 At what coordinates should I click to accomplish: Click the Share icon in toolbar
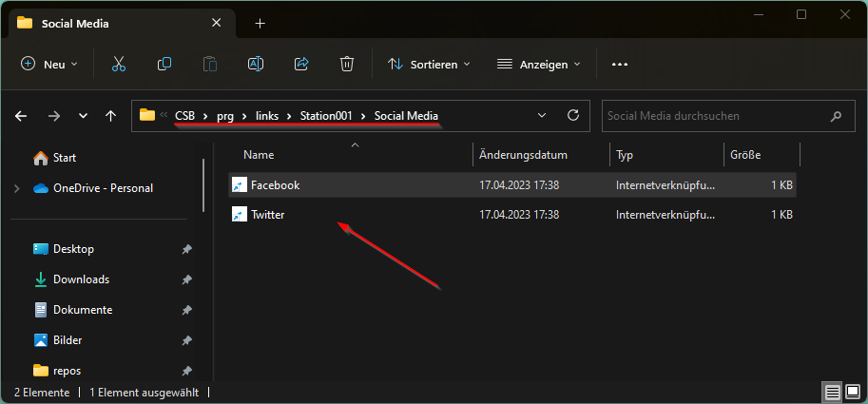(x=301, y=65)
